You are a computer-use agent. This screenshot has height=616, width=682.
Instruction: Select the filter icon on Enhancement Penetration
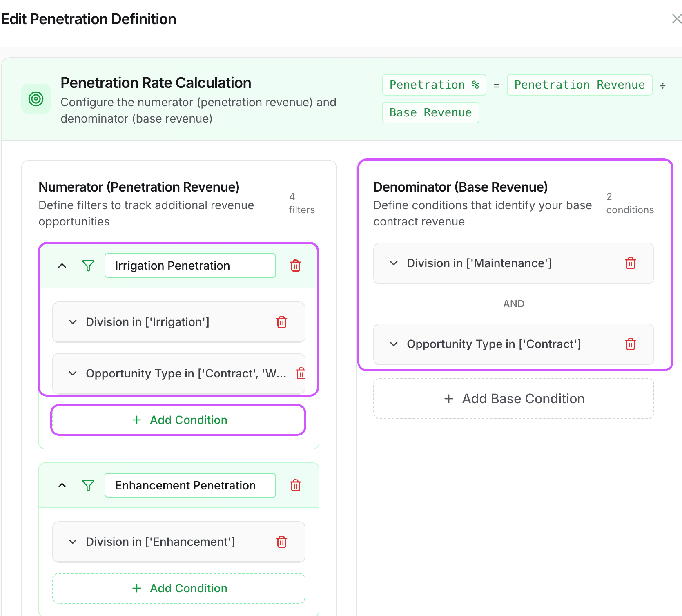(x=88, y=485)
